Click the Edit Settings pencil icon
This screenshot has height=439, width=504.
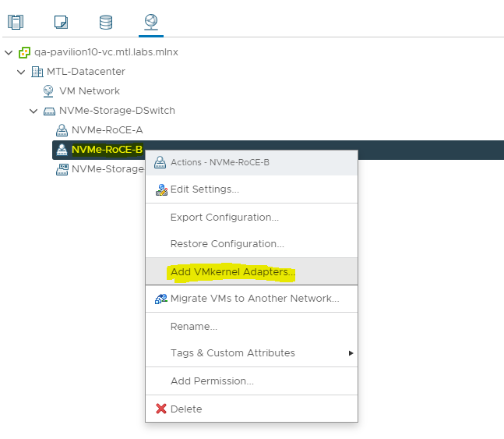(161, 190)
